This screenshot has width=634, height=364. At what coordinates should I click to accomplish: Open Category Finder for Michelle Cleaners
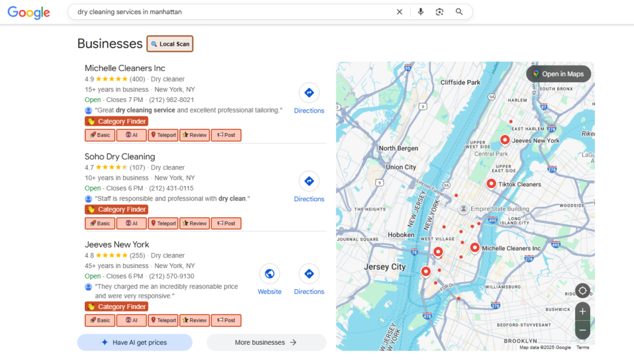click(116, 121)
